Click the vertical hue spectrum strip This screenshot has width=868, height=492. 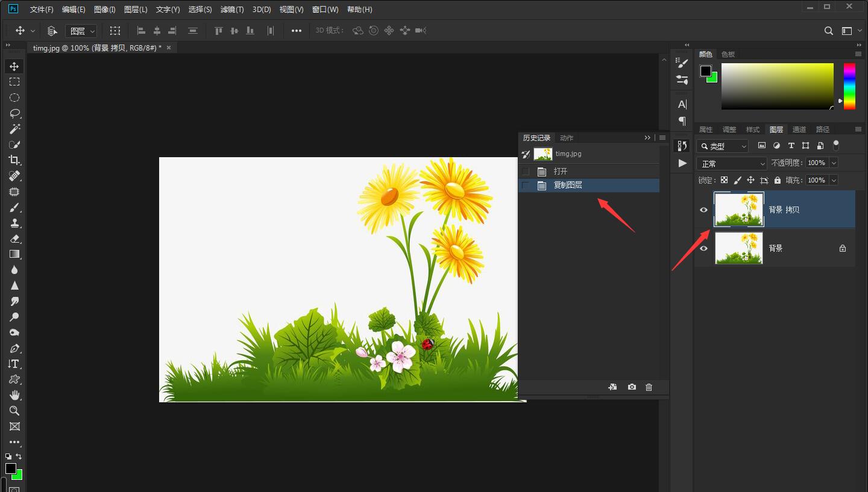click(x=849, y=86)
